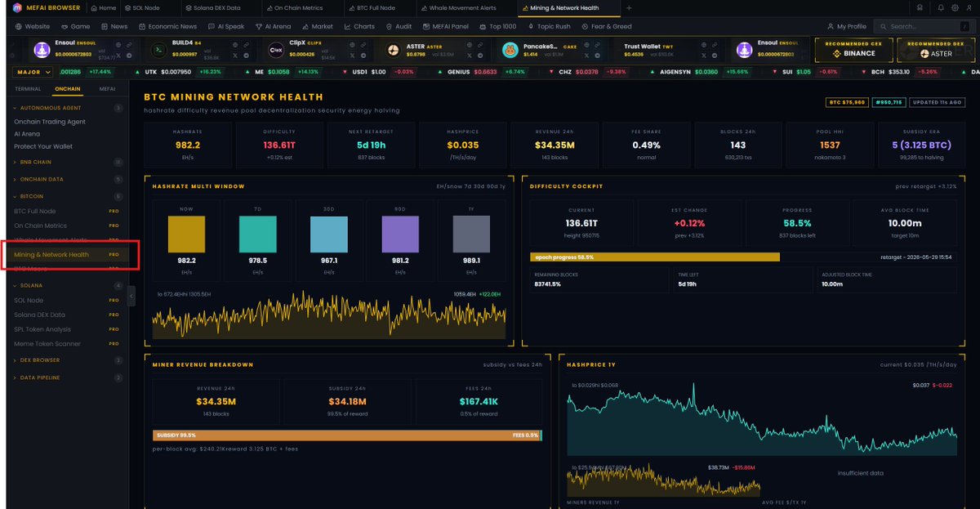980x509 pixels.
Task: Switch to the BTC Full Node browser tab
Action: point(381,8)
